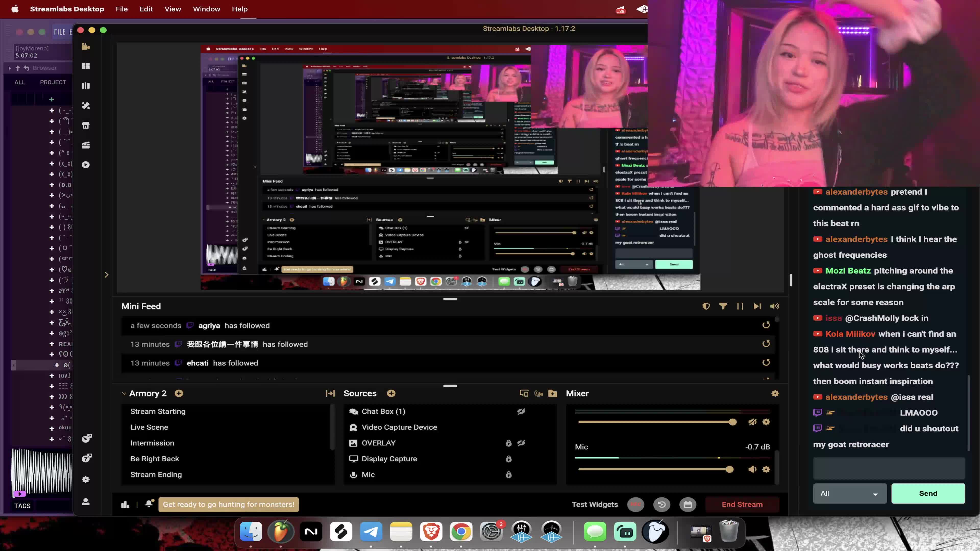The image size is (980, 551).
Task: Add a new scene next to Armory 2
Action: (x=179, y=393)
